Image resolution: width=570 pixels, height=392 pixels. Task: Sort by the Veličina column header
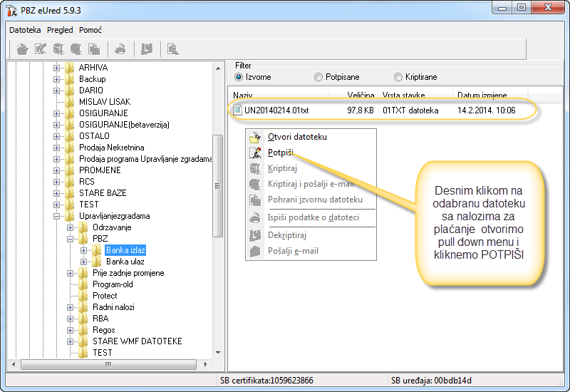tap(353, 96)
